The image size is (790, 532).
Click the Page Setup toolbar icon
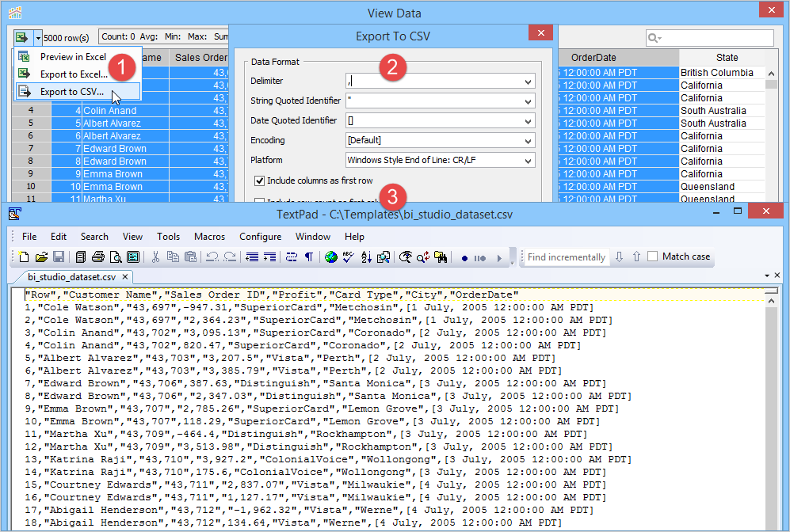pos(133,257)
